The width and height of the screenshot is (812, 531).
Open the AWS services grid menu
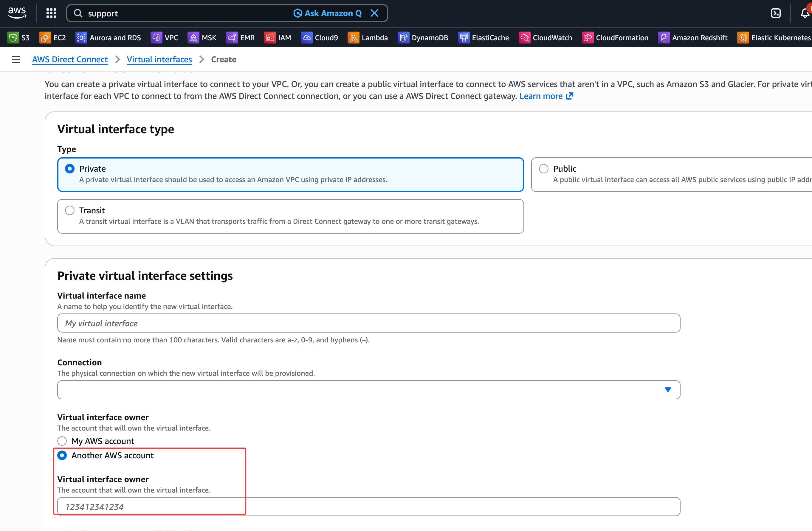[x=51, y=13]
